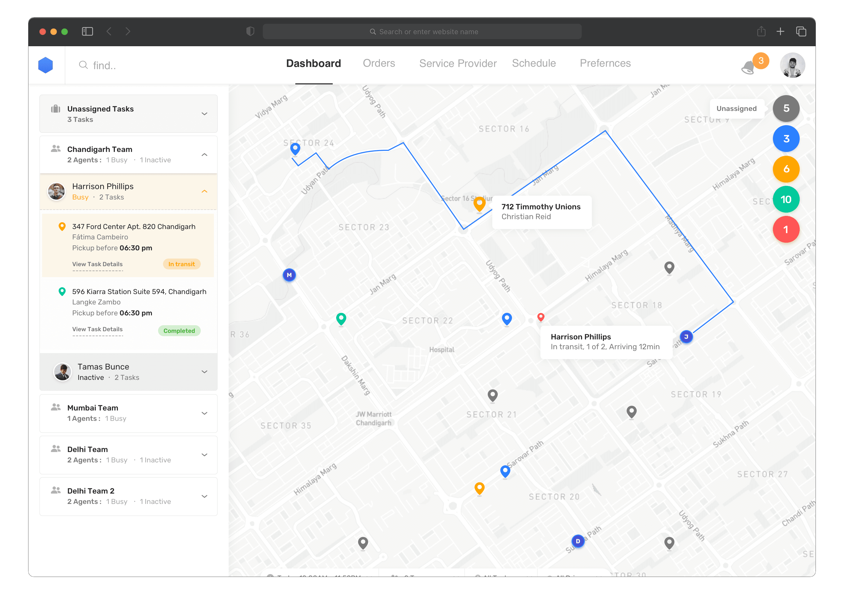Screen dimensions: 844x616
Task: View Task Details for 596 Kiarra Station
Action: click(97, 329)
